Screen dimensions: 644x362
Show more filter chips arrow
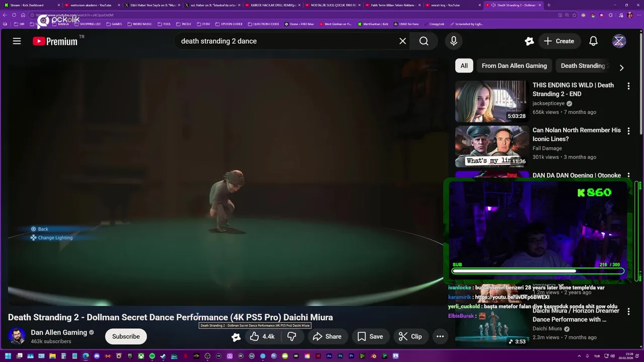click(x=621, y=67)
